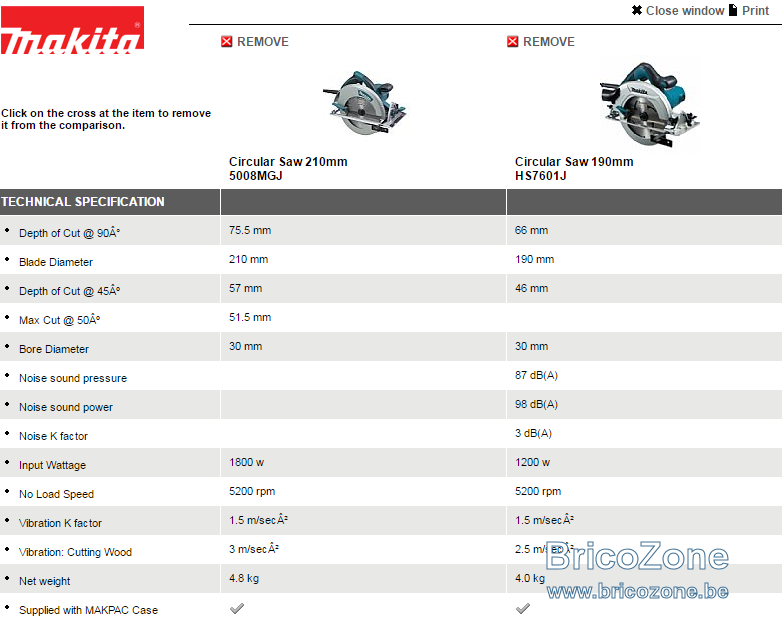Click Circular Saw 190mm HS7601J title
Image resolution: width=782 pixels, height=635 pixels.
(574, 169)
